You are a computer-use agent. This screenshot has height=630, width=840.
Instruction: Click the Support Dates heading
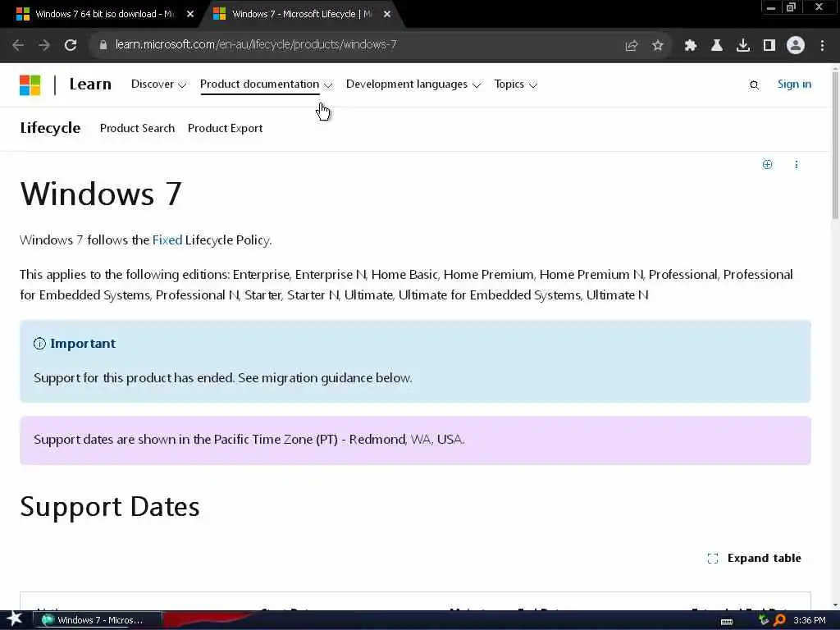pos(110,506)
